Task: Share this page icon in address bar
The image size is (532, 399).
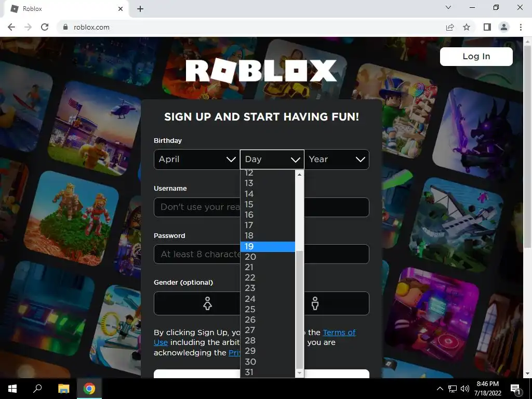Action: coord(450,27)
